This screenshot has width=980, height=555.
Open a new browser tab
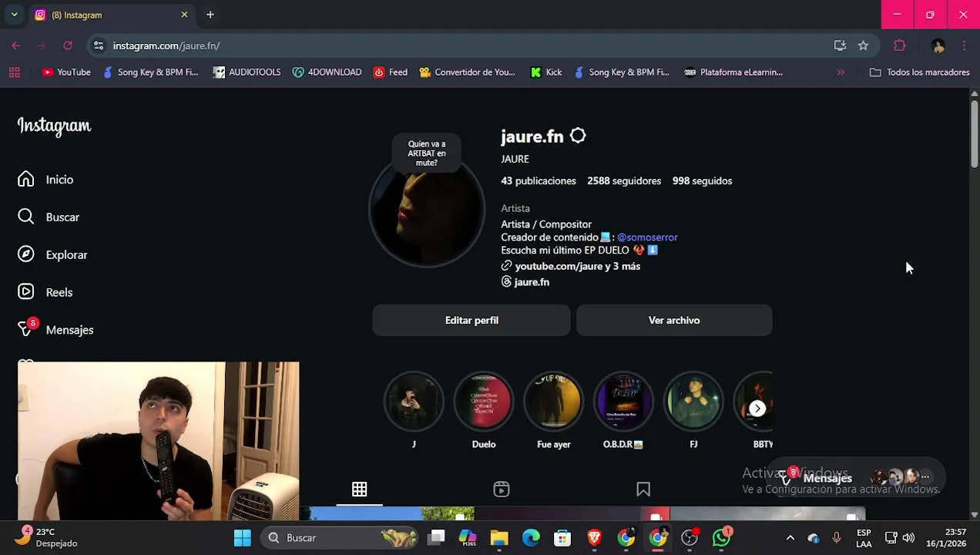[x=210, y=15]
